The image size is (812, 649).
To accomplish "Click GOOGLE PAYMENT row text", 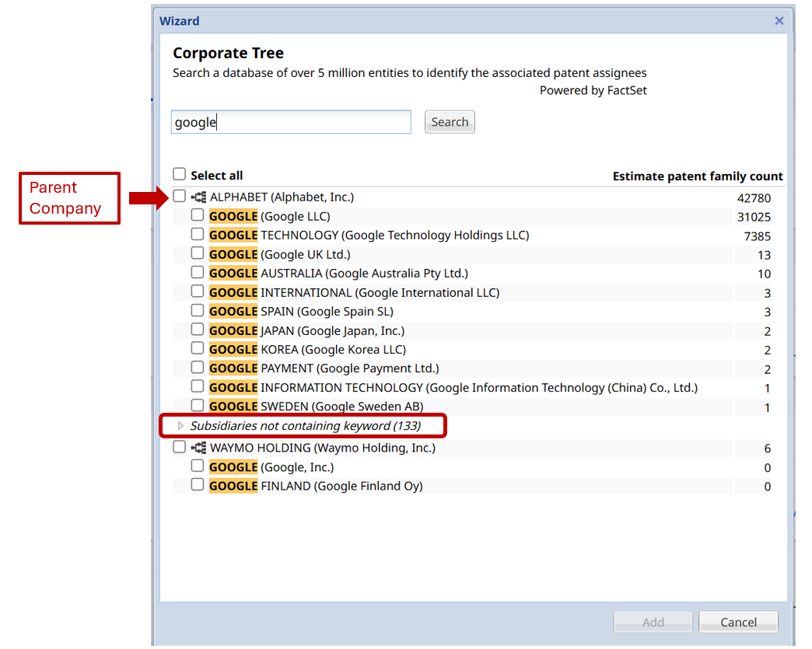I will point(324,368).
